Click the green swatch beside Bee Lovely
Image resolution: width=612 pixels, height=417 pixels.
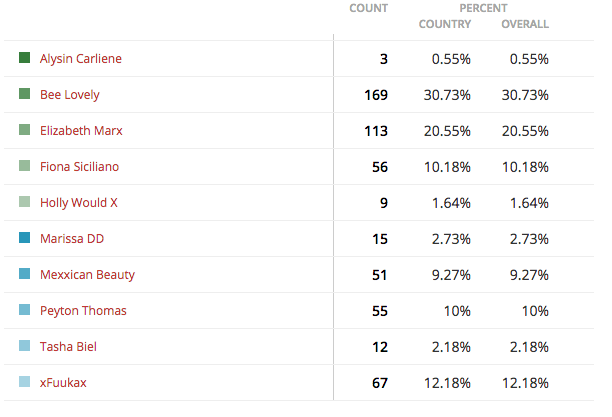[25, 93]
